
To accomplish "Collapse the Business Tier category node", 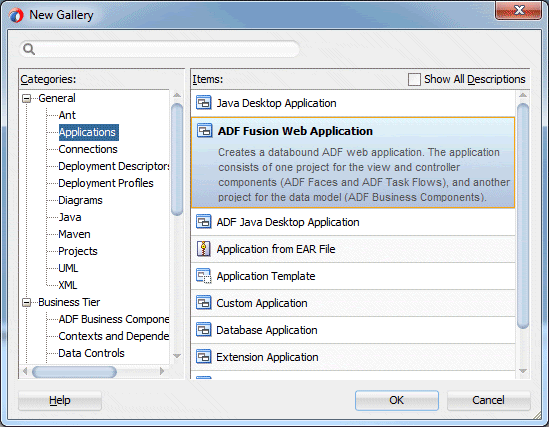I will pyautogui.click(x=26, y=302).
